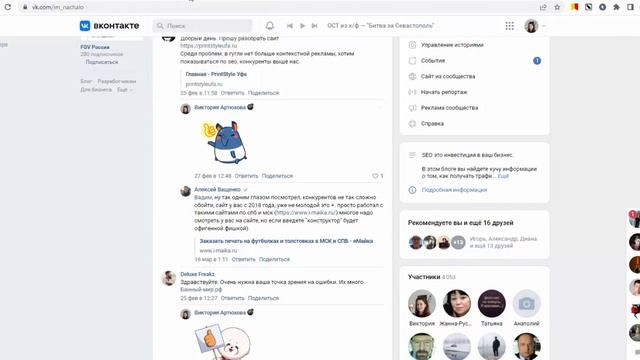Open member Анатолий's camera avatar
Viewport: 640px width, 360px height.
point(527,303)
